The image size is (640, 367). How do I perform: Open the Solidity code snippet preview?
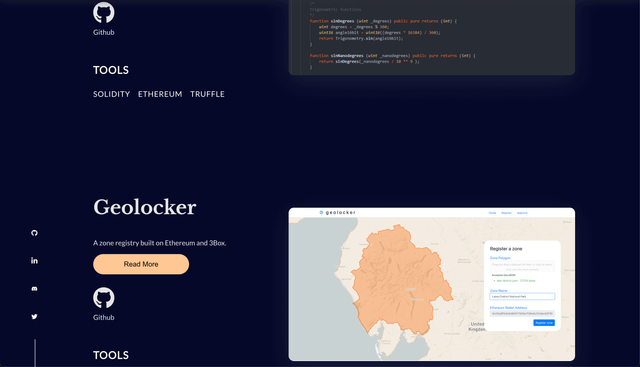click(432, 37)
